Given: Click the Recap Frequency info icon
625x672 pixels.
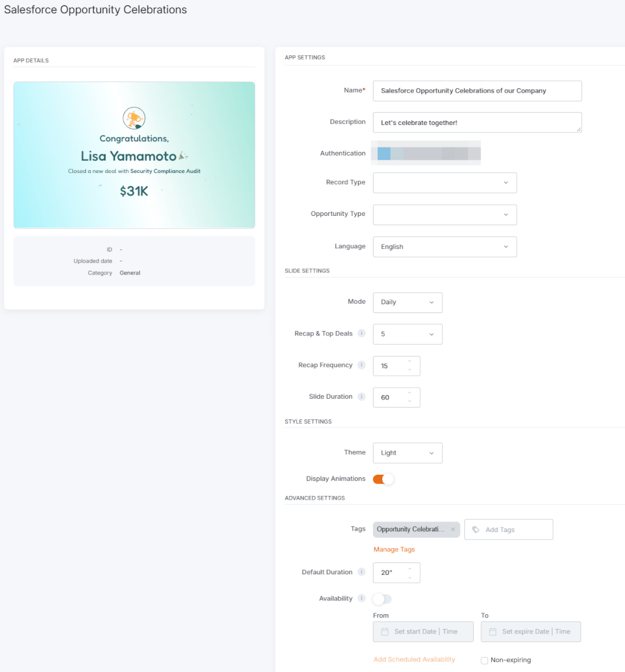Looking at the screenshot, I should pos(362,365).
